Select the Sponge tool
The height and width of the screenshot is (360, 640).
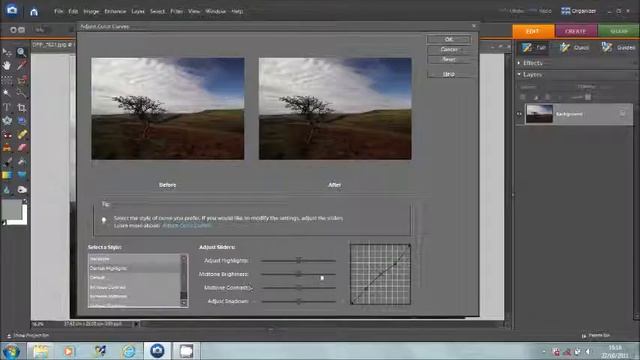point(22,190)
